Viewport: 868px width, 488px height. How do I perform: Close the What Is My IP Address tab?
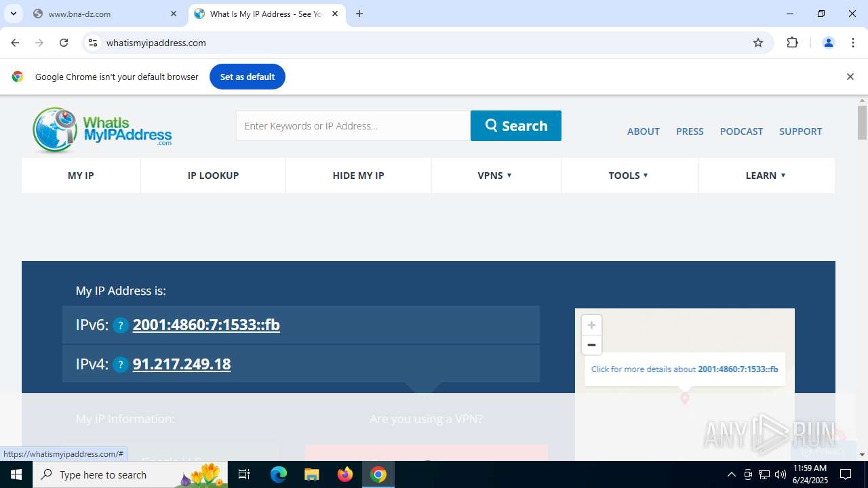click(x=335, y=14)
